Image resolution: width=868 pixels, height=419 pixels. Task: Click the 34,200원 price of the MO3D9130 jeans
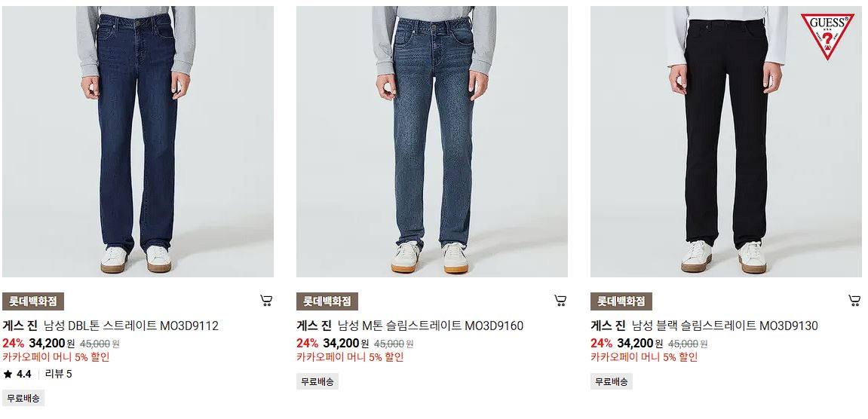(x=640, y=343)
